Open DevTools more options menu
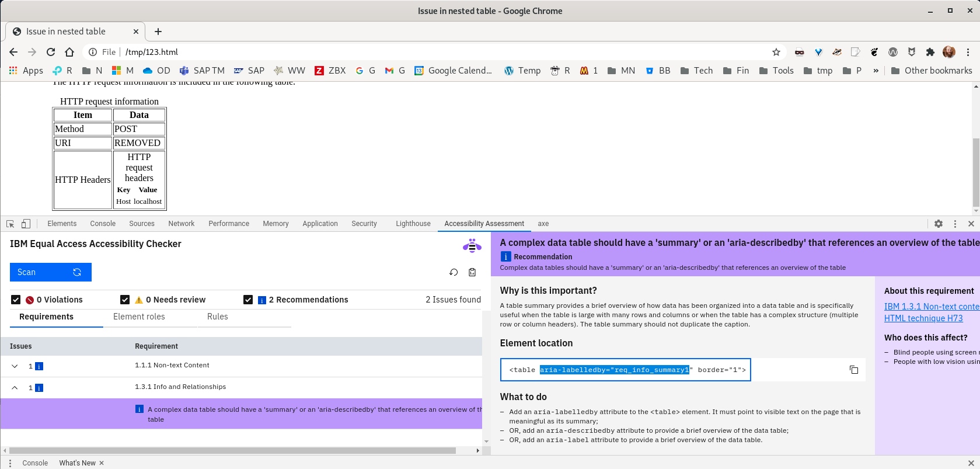This screenshot has width=980, height=469. click(x=955, y=224)
